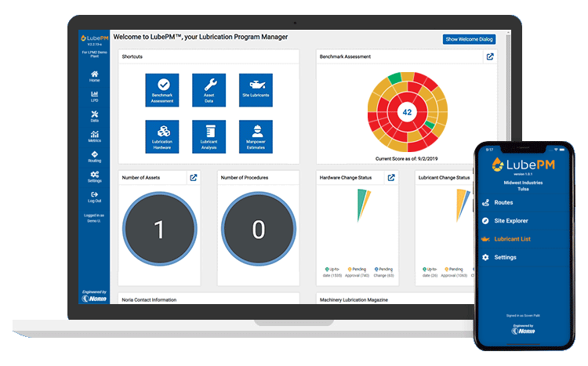Click the Site Explorer compass icon on phone
This screenshot has height=366, width=588.
point(485,220)
